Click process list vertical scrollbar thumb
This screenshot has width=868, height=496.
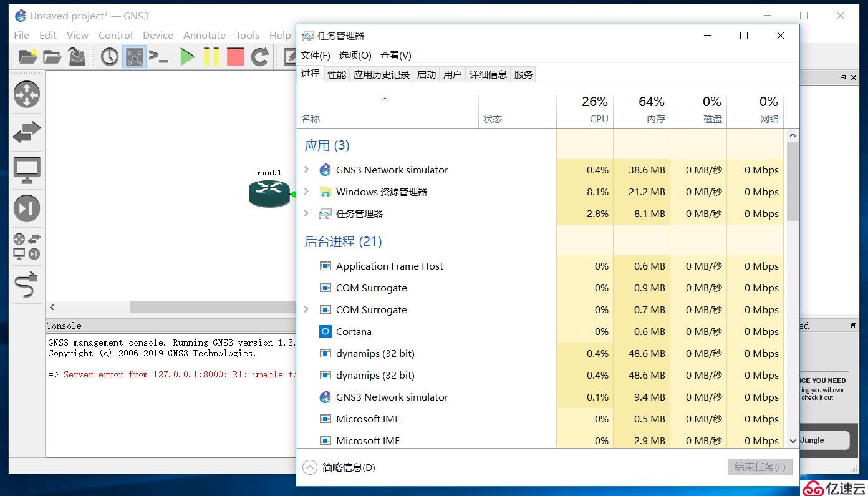pyautogui.click(x=793, y=181)
